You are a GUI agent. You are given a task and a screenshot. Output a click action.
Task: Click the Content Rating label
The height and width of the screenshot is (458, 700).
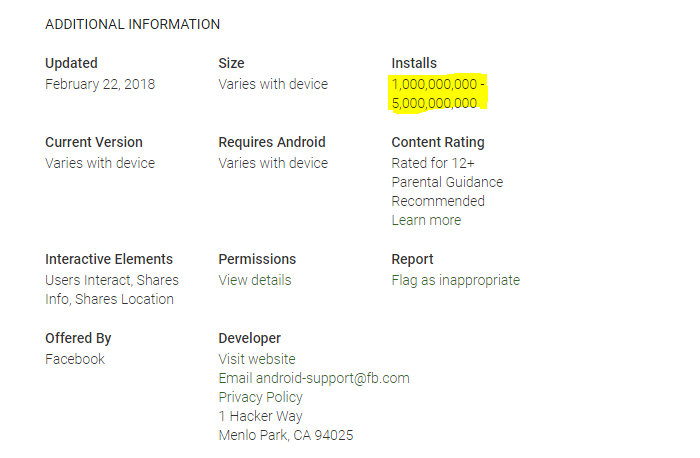(x=438, y=142)
